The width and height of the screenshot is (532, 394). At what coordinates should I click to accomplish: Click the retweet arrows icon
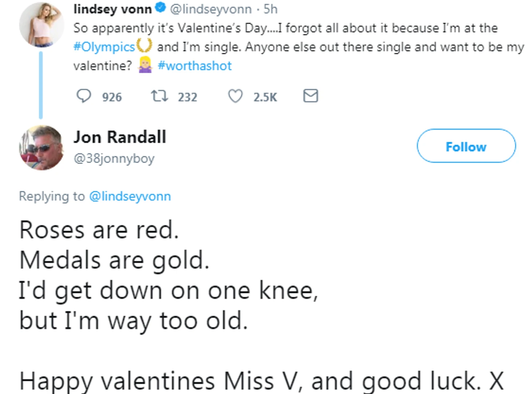click(x=159, y=96)
